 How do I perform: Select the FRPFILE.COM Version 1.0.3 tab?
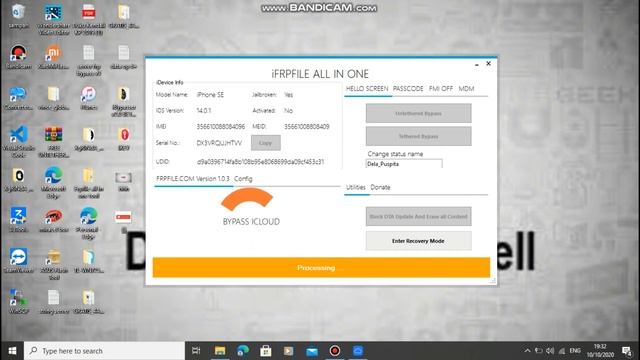click(193, 179)
